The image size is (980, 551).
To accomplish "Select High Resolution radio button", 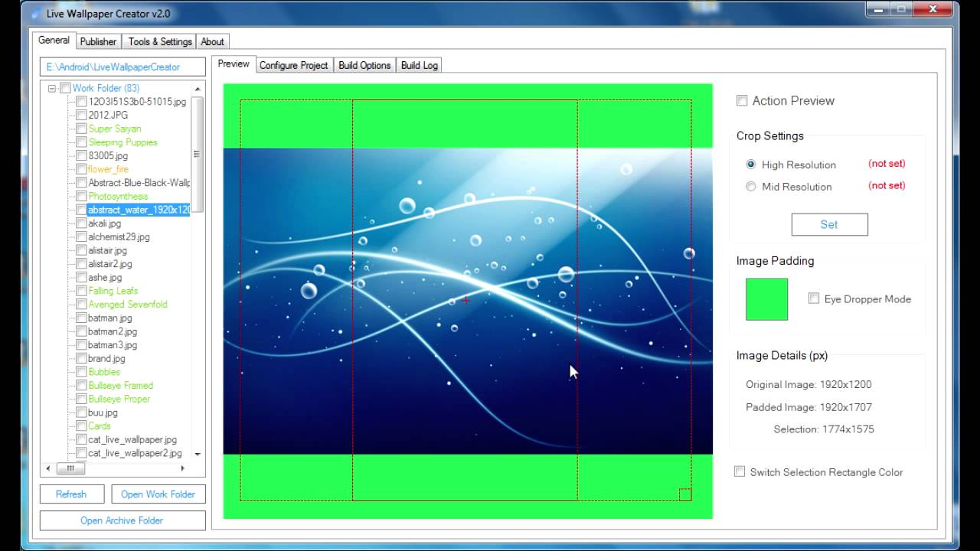I will [x=750, y=165].
